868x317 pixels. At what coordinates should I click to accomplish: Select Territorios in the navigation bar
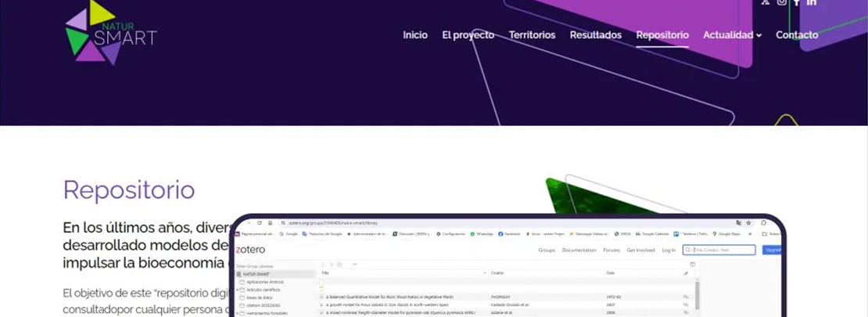pos(532,35)
